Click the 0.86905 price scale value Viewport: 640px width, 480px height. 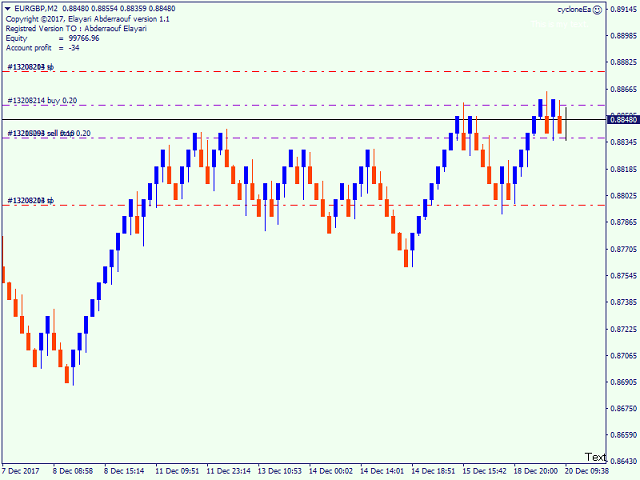pos(624,382)
